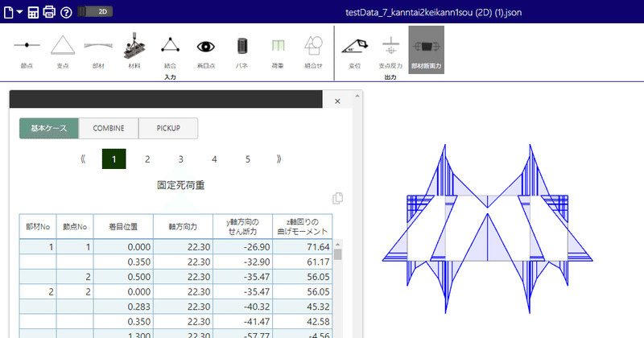Open the 結合 joint triangle tool
This screenshot has width=644, height=338.
click(x=170, y=51)
